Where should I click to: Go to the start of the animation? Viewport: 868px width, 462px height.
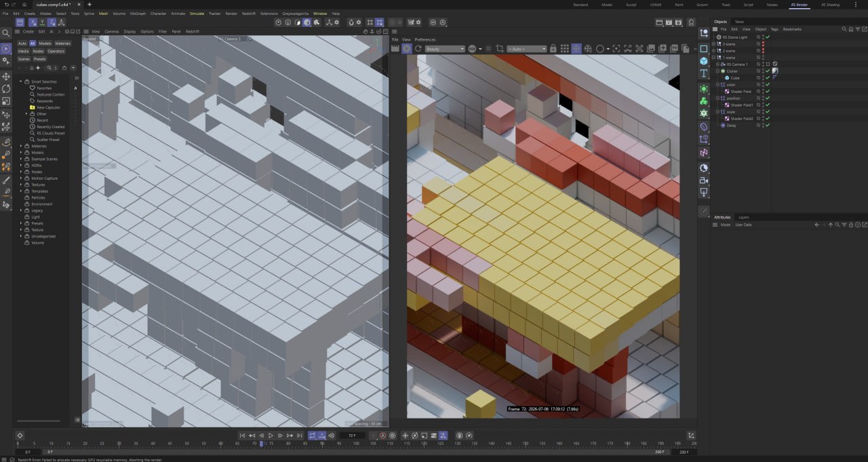tap(242, 436)
